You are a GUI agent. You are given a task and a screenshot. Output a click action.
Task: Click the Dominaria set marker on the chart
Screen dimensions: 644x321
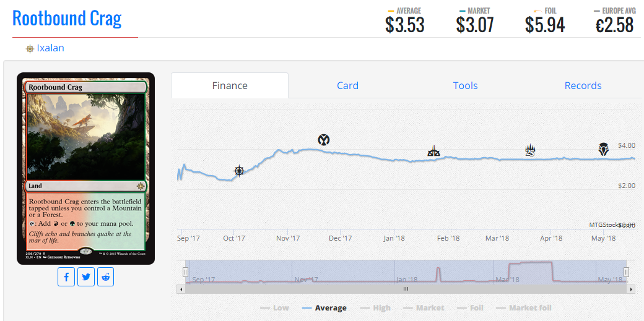(603, 150)
